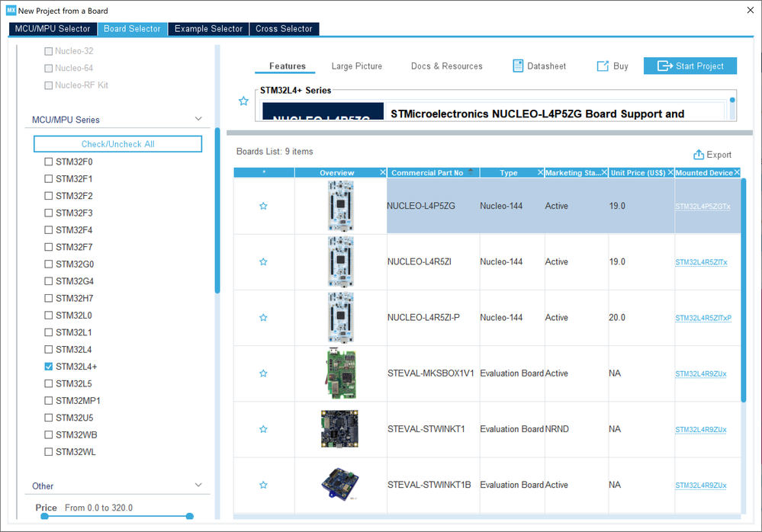The image size is (762, 532).
Task: Open the Datasheet document icon
Action: click(x=518, y=66)
